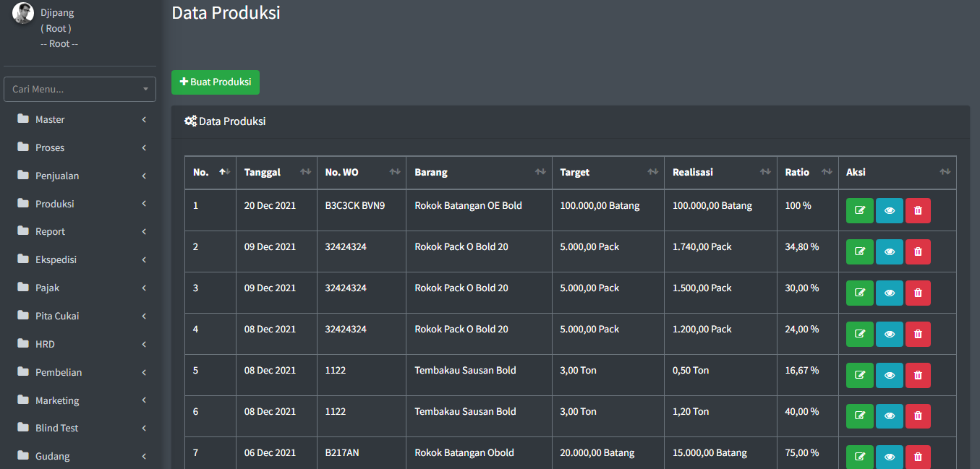Image resolution: width=980 pixels, height=469 pixels.
Task: Click the green edit icon for row 3
Action: (859, 293)
